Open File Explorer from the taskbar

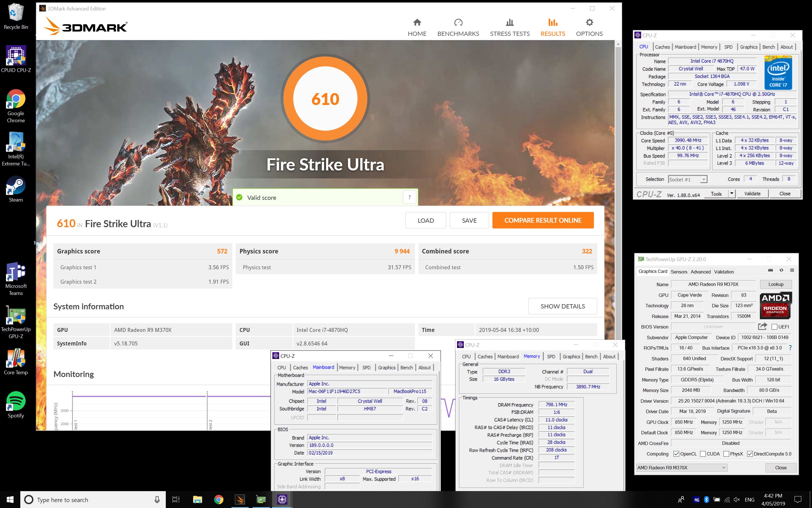[197, 500]
